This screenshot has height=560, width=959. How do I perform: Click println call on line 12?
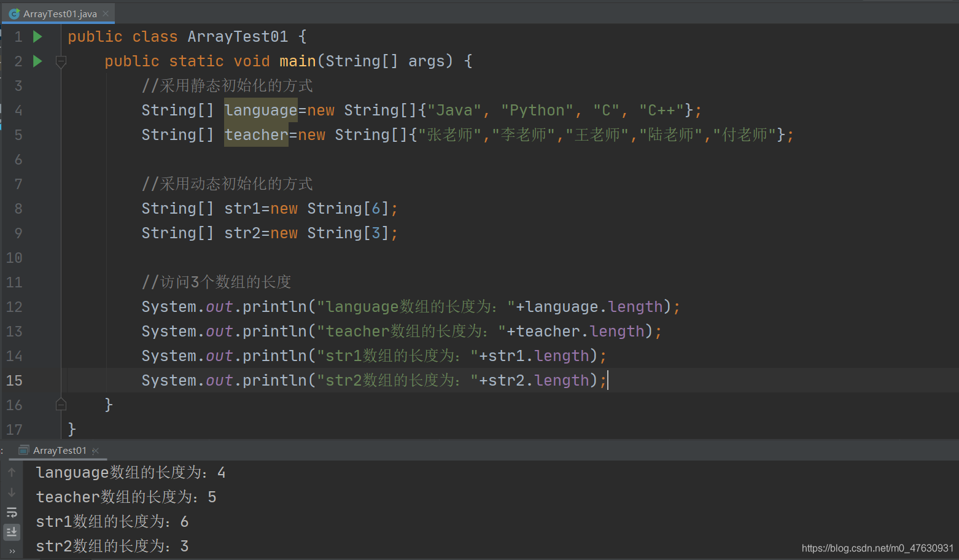click(x=274, y=307)
